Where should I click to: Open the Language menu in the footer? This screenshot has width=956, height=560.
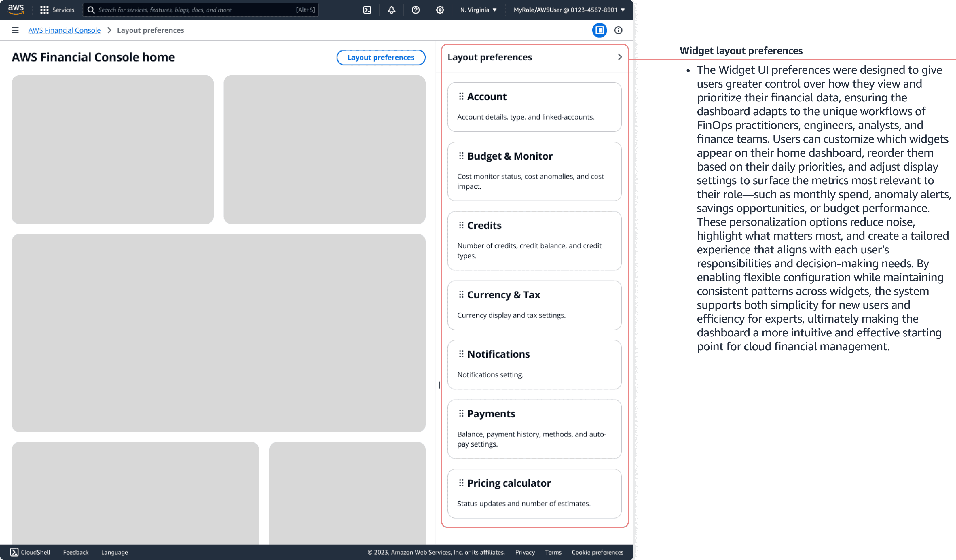(x=114, y=552)
